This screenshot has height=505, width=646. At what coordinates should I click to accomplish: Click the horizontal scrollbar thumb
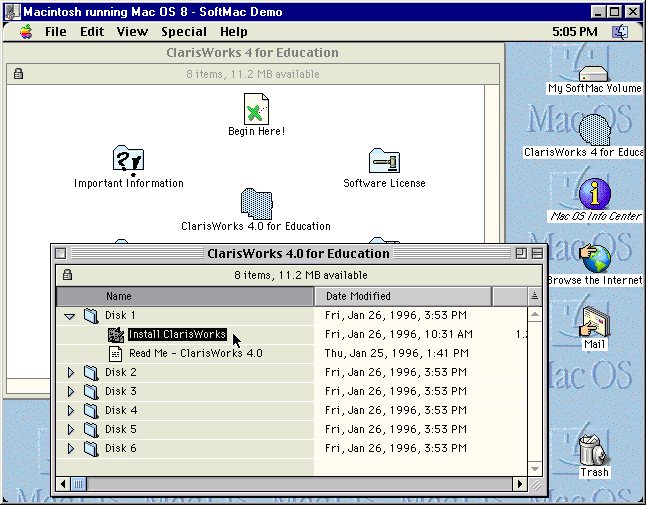[x=79, y=484]
